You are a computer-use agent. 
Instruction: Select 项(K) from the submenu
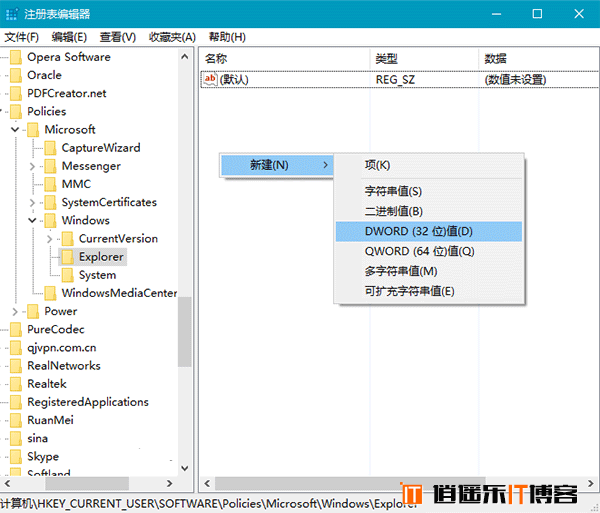pos(429,165)
